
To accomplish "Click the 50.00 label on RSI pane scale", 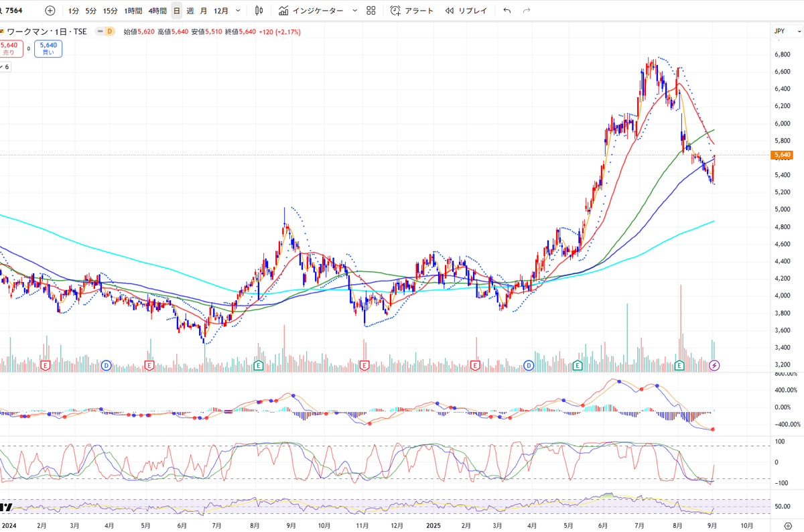I will pos(782,507).
